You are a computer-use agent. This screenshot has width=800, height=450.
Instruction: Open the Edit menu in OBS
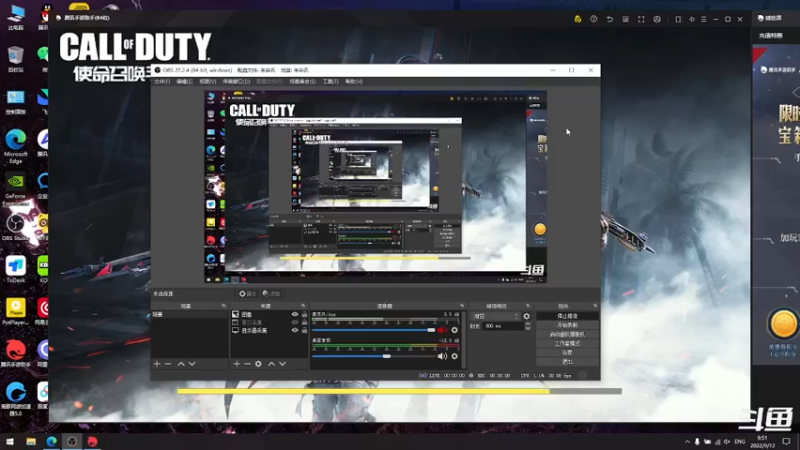pyautogui.click(x=184, y=82)
